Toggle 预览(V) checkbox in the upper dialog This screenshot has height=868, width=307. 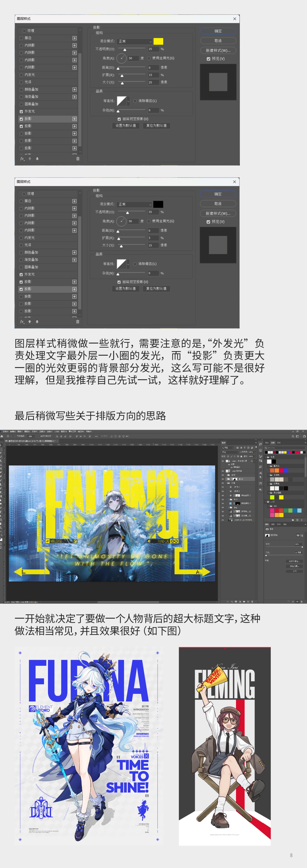tap(208, 59)
